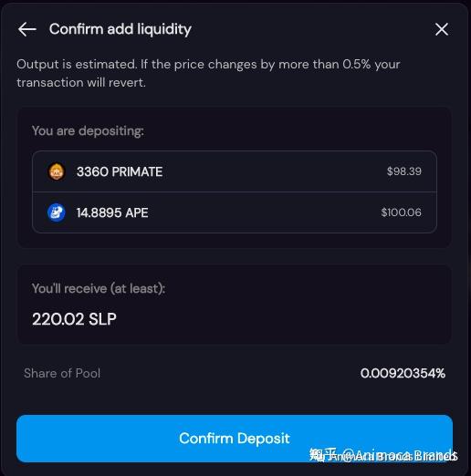Viewport: 471px width, 476px height.
Task: Click the PRIMATE monkey token icon
Action: 57,171
